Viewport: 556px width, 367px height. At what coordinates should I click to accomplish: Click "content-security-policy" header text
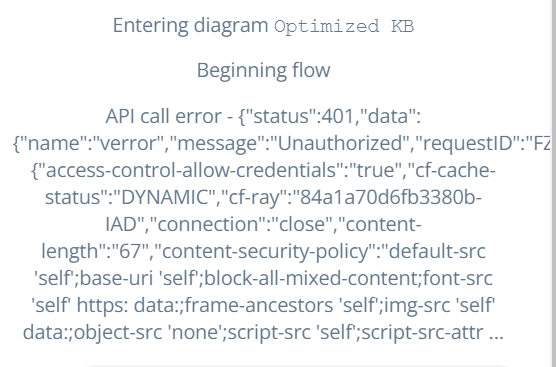coord(268,251)
